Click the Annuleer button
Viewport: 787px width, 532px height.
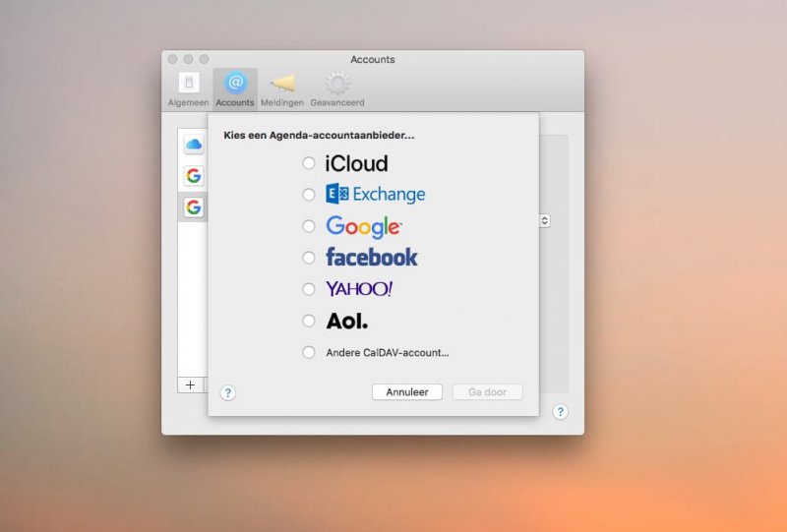coord(407,392)
